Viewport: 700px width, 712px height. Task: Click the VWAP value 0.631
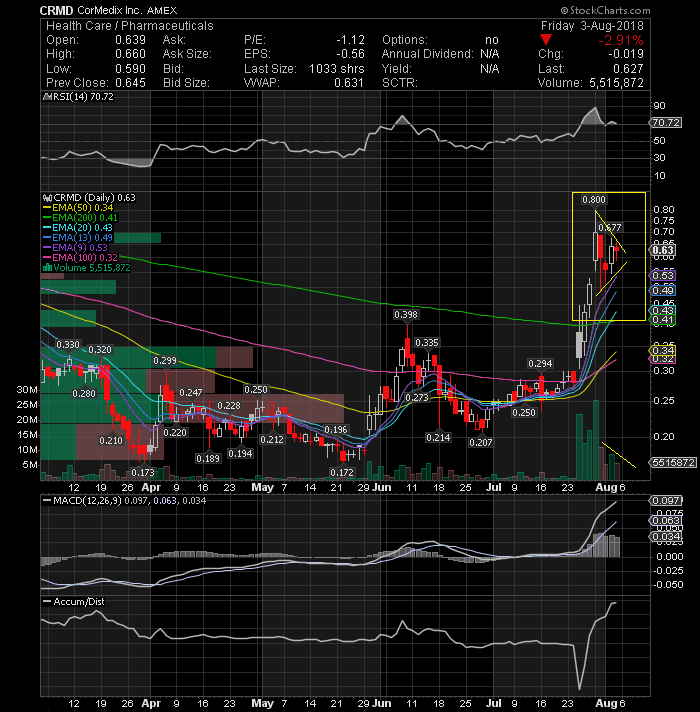[349, 83]
